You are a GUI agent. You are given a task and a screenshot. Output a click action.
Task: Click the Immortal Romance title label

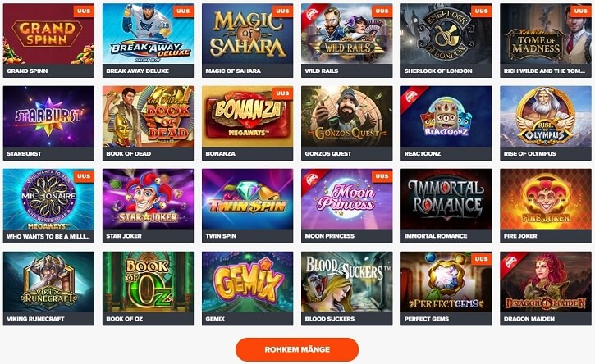pos(436,236)
